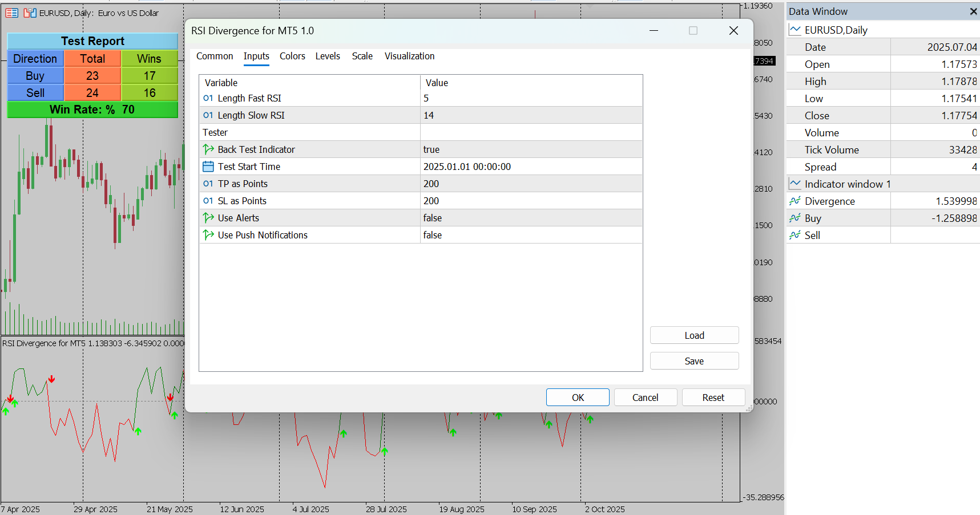Click the chart trade panel icon beside EURUSD title
The image size is (980, 515).
(11, 13)
